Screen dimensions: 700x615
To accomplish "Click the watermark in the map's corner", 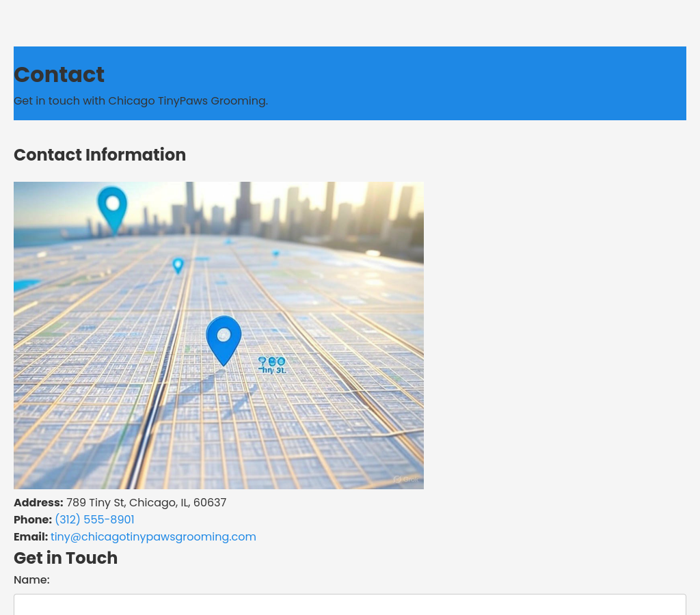I will pyautogui.click(x=406, y=479).
